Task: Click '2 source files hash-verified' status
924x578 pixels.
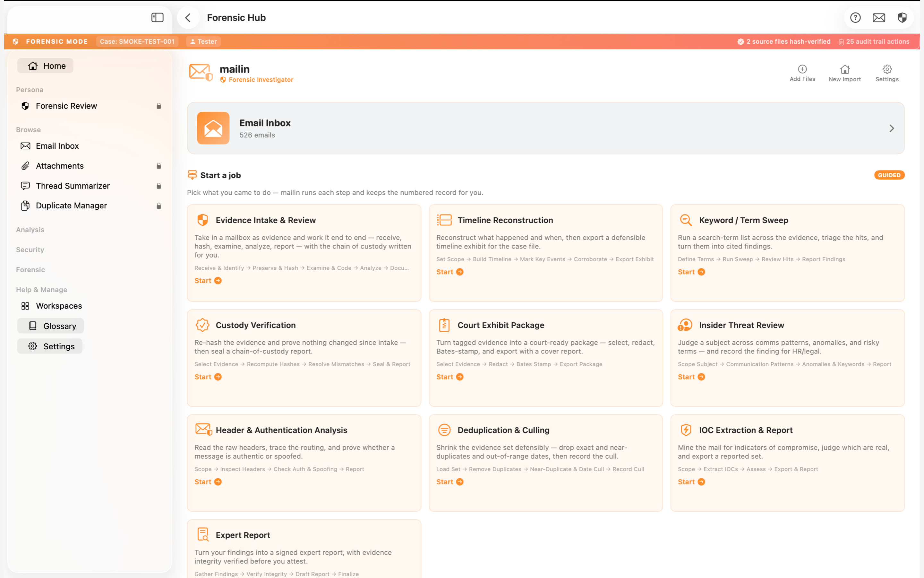Action: click(x=784, y=41)
